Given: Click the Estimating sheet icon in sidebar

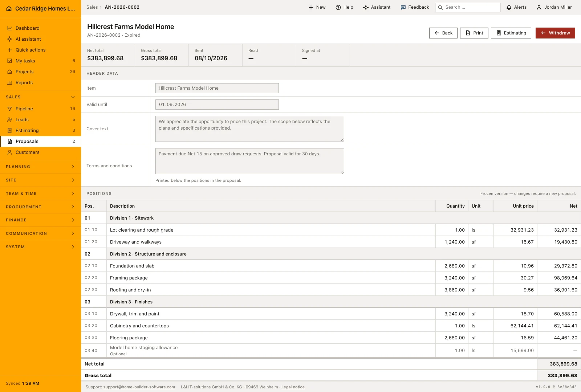Looking at the screenshot, I should click(10, 131).
